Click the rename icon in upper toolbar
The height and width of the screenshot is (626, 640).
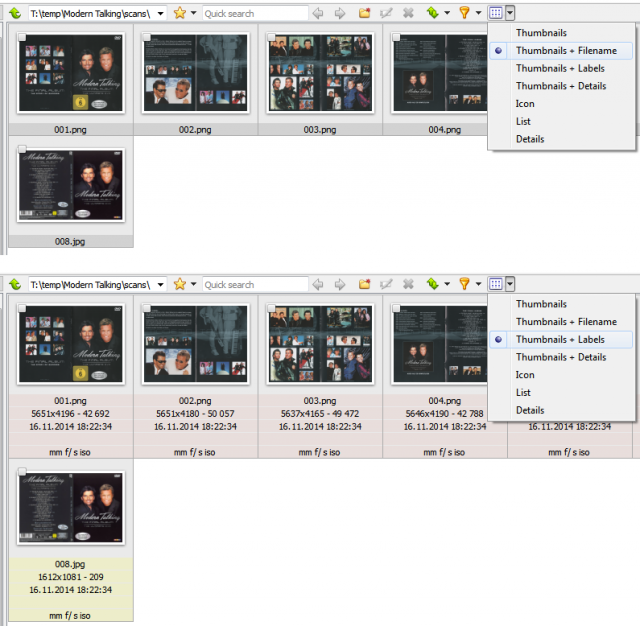tap(386, 13)
